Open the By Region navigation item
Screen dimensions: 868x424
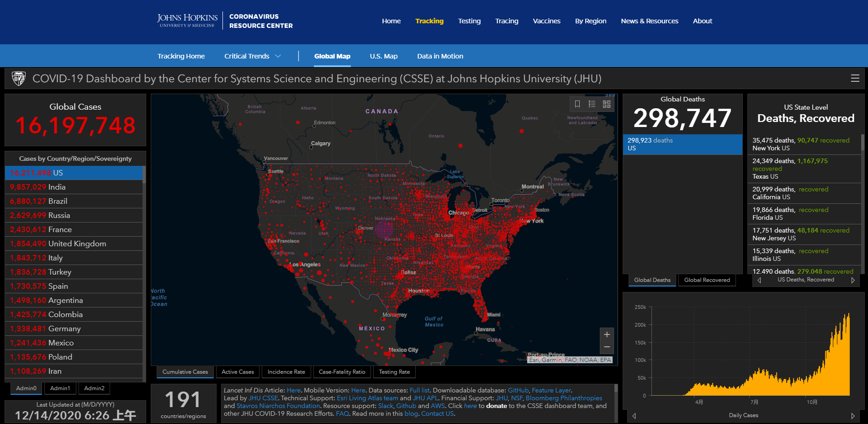(591, 21)
